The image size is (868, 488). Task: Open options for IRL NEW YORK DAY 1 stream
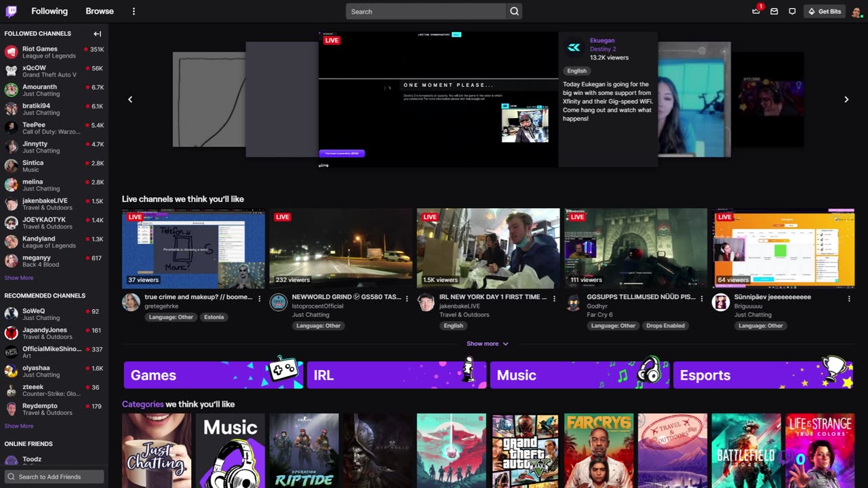click(x=554, y=298)
